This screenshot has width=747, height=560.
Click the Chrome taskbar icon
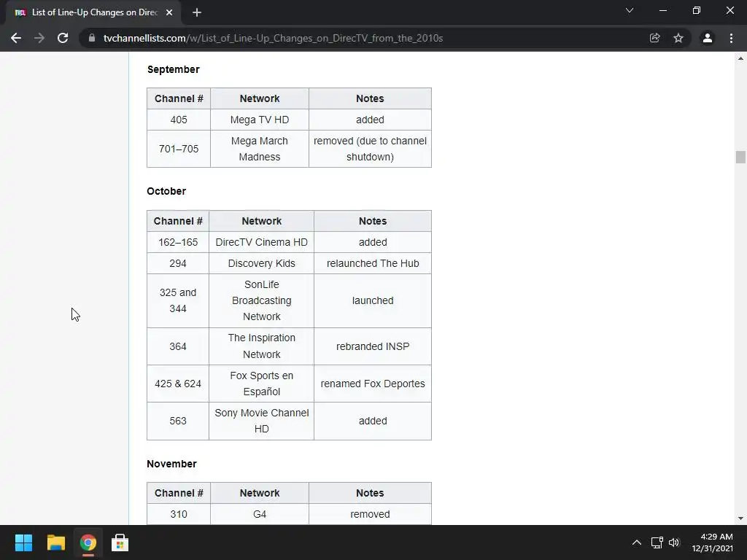(88, 542)
